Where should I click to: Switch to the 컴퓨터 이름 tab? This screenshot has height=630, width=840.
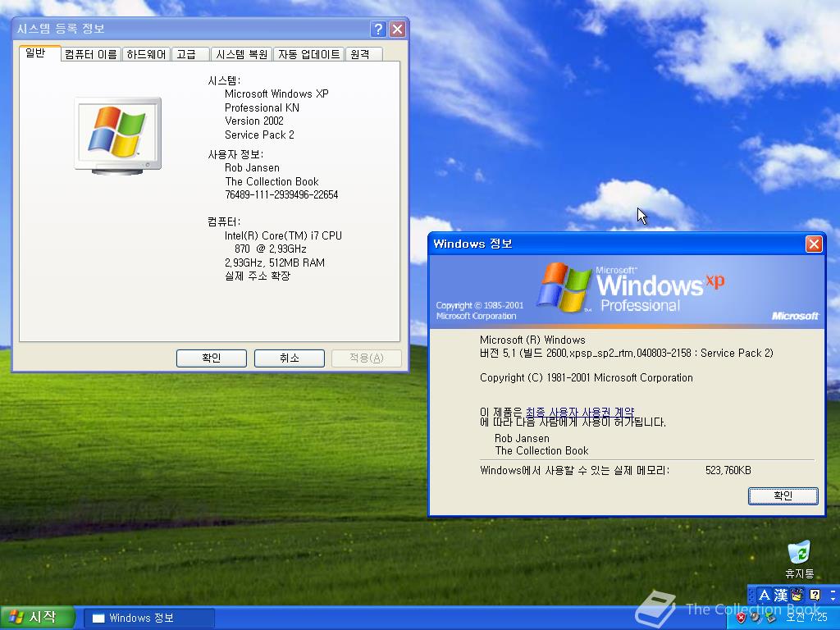pyautogui.click(x=91, y=54)
